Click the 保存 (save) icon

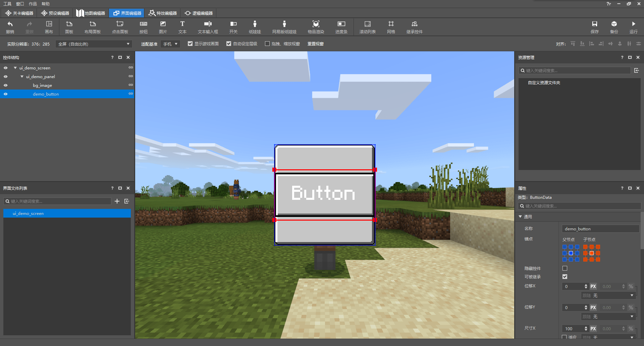point(595,27)
